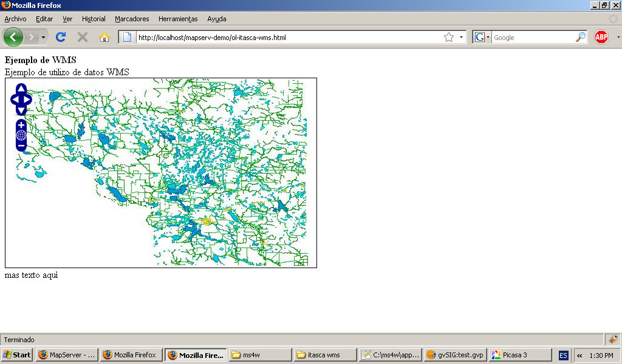Zoom to full extent with globe icon
This screenshot has height=364, width=622.
(x=21, y=135)
